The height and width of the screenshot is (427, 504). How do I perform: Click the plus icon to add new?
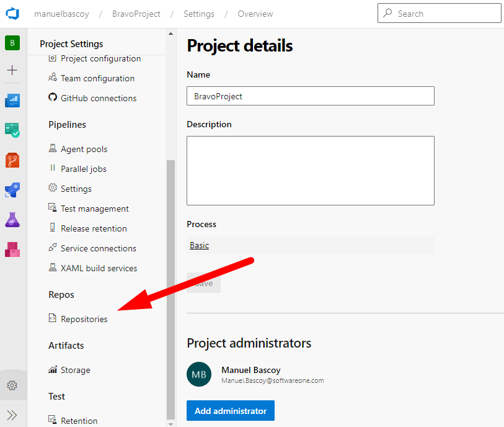coord(13,70)
